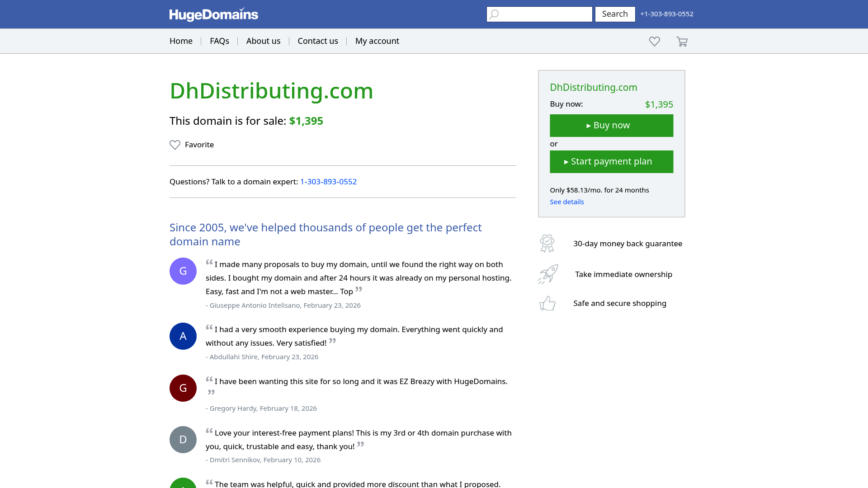Open the wishlist heart icon in header
868x488 pixels.
point(654,41)
